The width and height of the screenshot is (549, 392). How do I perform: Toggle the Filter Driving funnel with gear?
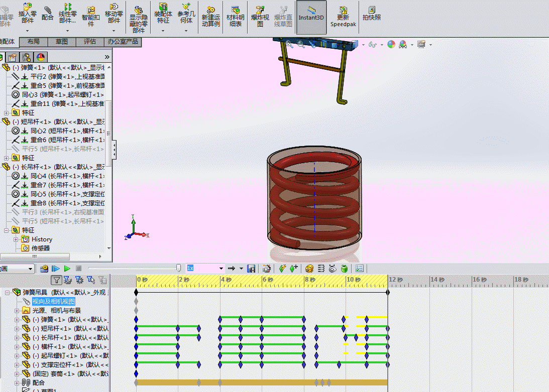click(79, 280)
